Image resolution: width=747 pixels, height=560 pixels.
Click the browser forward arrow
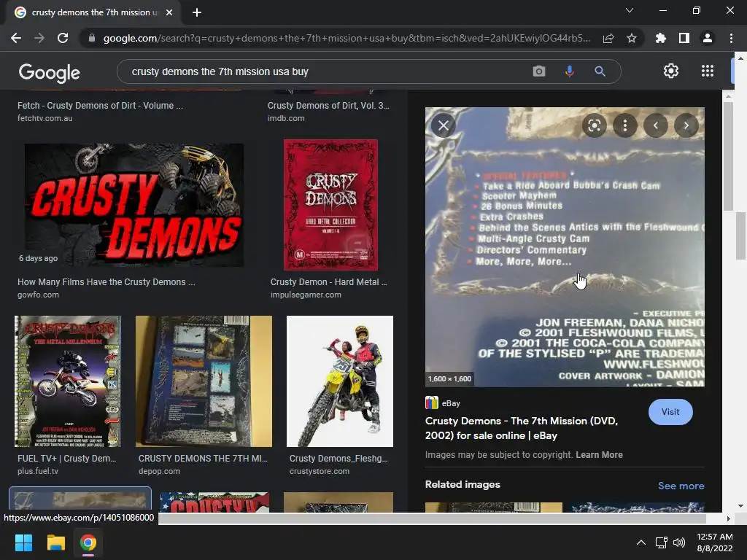(39, 38)
